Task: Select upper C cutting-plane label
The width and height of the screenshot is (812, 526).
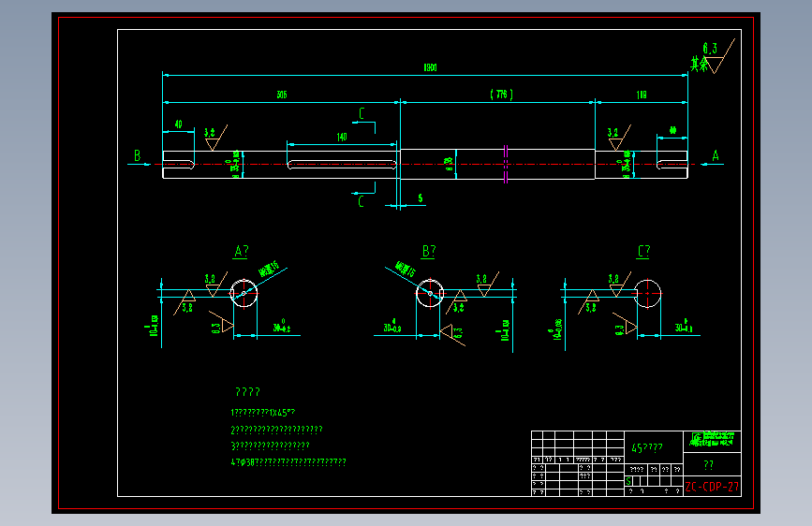Action: pyautogui.click(x=362, y=113)
